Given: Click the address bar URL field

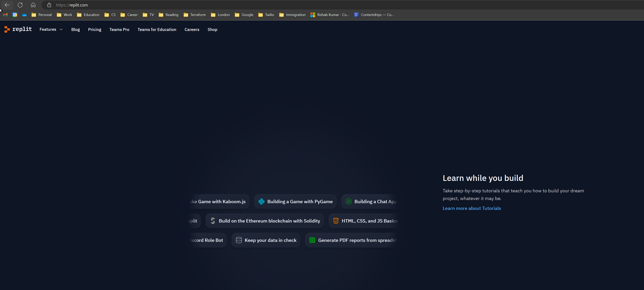Looking at the screenshot, I should (x=200, y=5).
